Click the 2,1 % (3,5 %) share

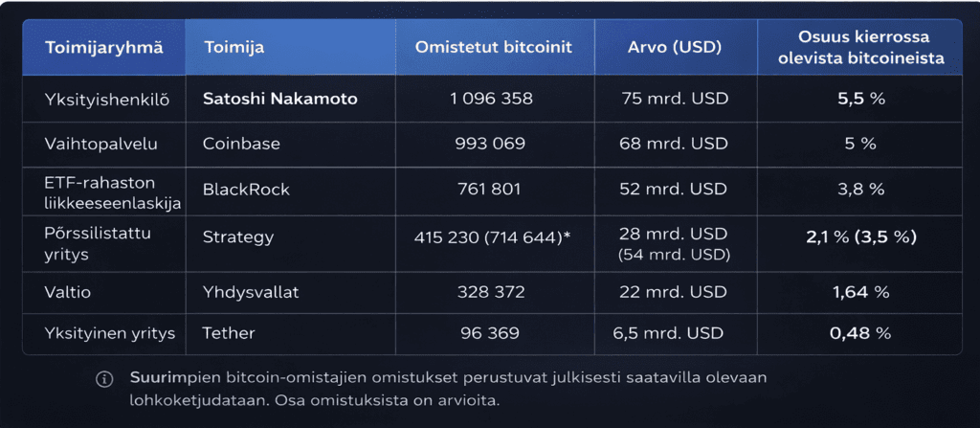click(x=860, y=237)
